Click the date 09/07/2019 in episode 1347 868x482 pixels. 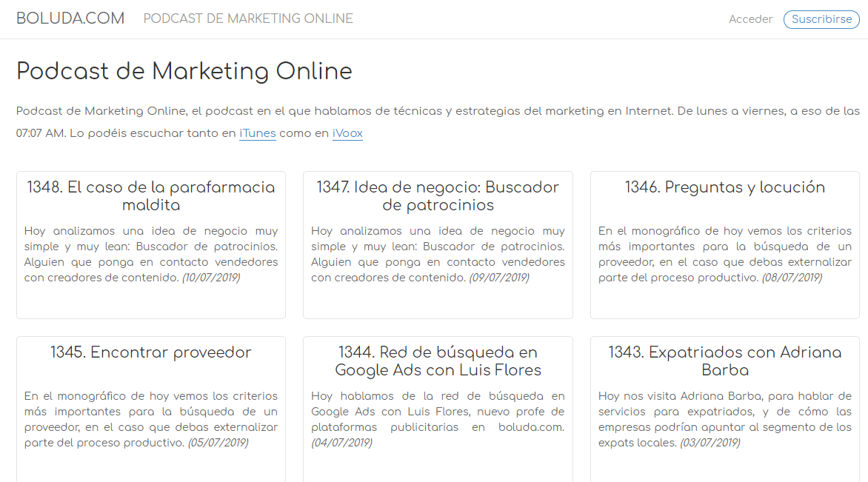tap(498, 278)
